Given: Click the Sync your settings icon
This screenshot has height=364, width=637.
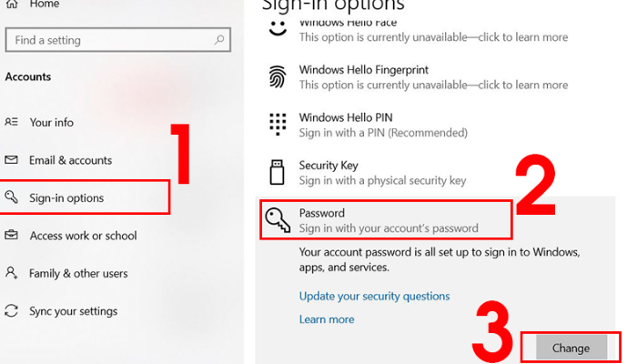Looking at the screenshot, I should tap(12, 311).
